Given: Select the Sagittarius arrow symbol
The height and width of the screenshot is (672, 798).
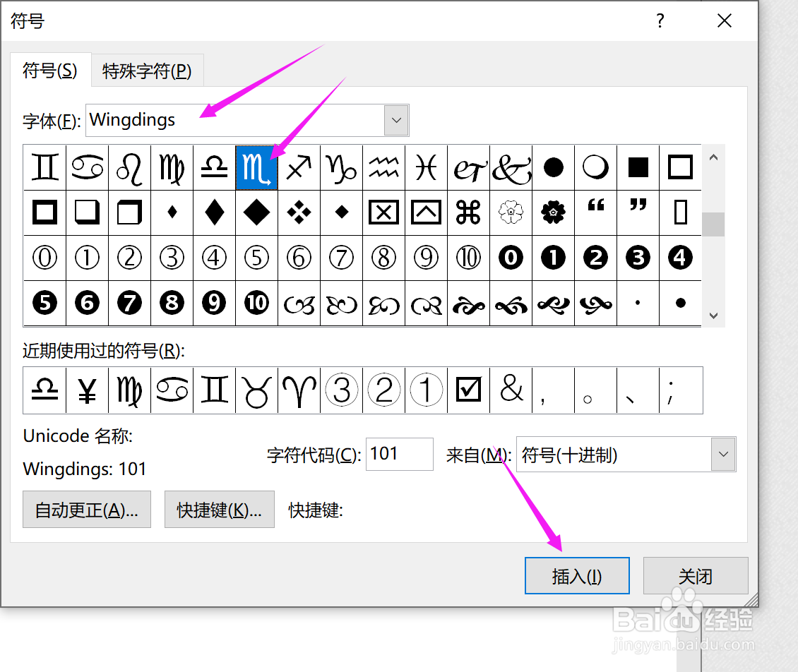Looking at the screenshot, I should coord(299,167).
